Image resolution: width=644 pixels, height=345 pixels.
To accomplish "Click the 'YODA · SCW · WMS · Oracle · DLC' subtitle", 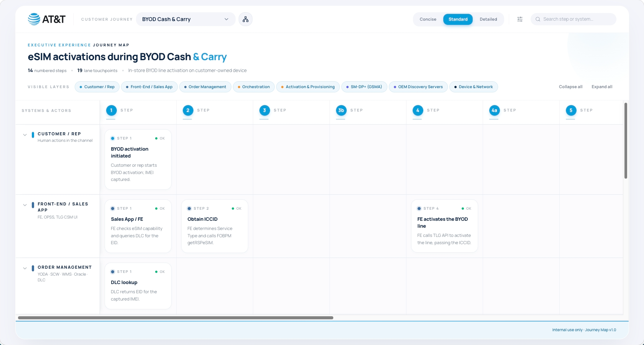I will pyautogui.click(x=63, y=277).
